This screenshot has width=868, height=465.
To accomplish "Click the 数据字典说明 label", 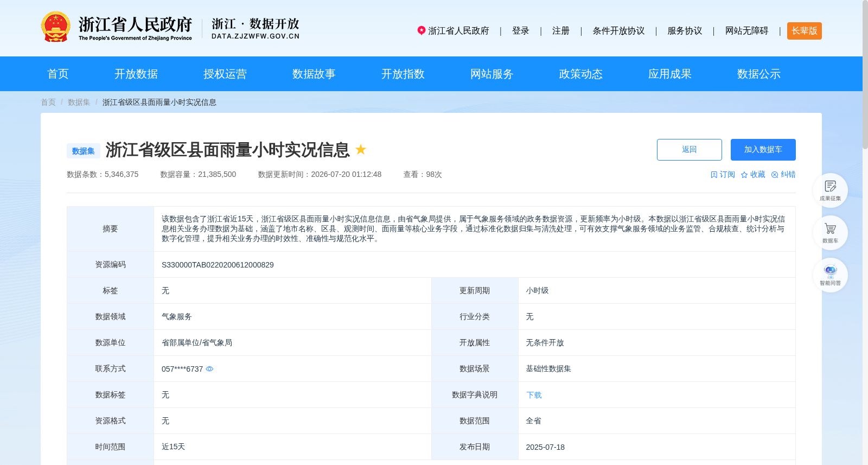I will pos(475,395).
